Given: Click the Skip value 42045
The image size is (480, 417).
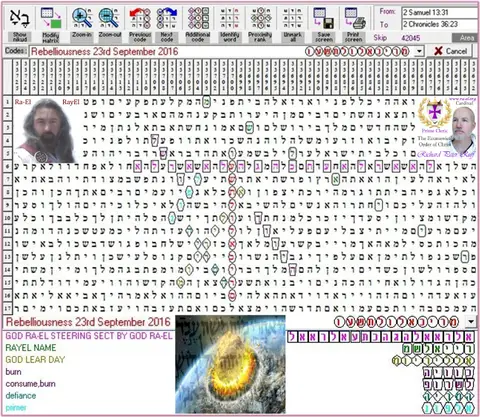Looking at the screenshot, I should pyautogui.click(x=411, y=38).
